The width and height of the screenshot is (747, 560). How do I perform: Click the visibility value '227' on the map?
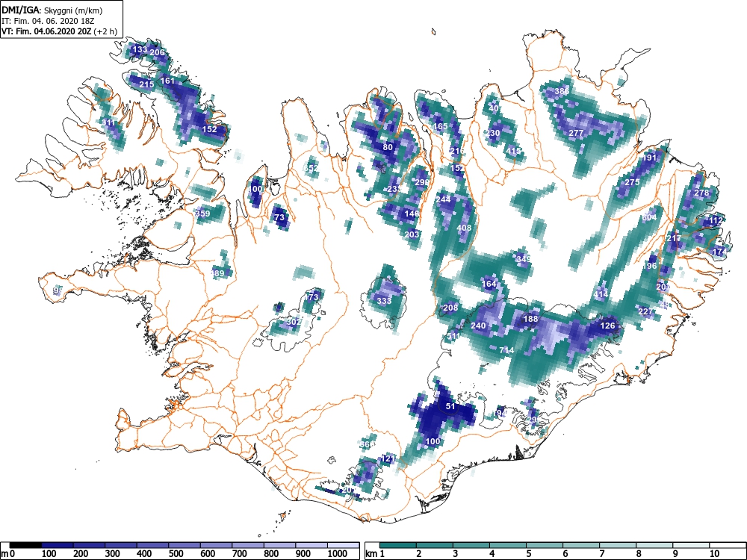pos(645,311)
